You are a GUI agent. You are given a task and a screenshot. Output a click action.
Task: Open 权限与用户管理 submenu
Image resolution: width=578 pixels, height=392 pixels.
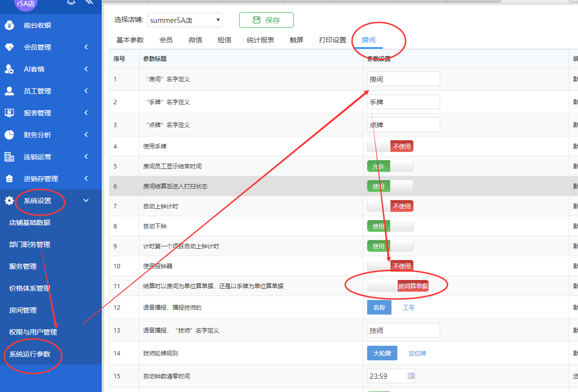33,332
